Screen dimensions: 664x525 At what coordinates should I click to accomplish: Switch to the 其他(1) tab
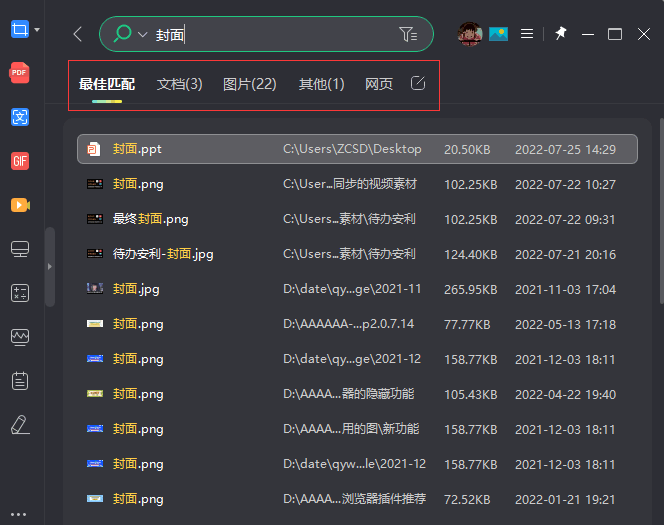pyautogui.click(x=321, y=84)
